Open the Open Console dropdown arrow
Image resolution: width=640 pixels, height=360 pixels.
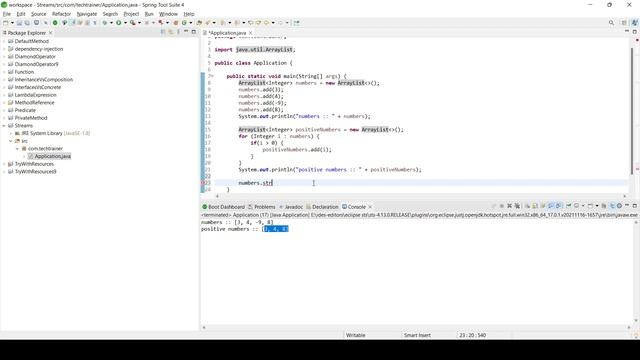(x=597, y=206)
